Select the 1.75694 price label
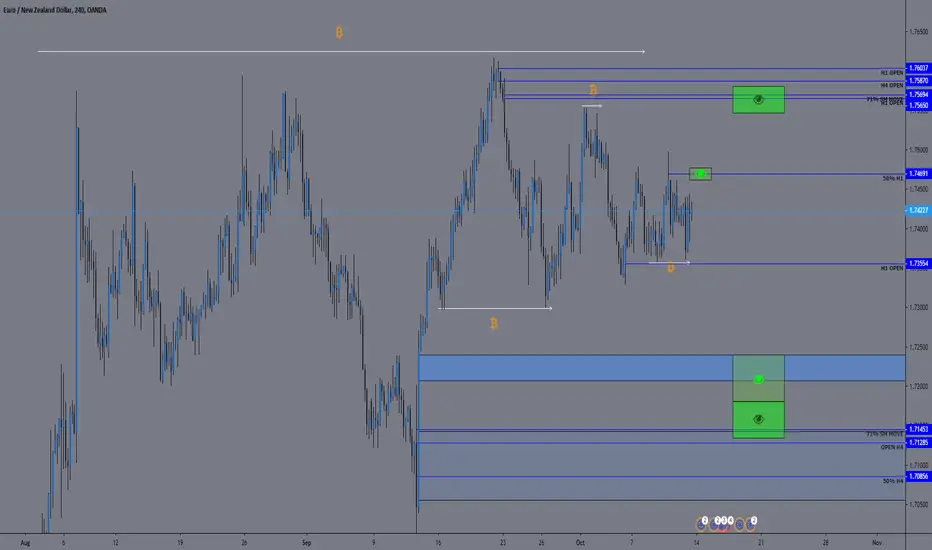The image size is (932, 550). point(918,95)
